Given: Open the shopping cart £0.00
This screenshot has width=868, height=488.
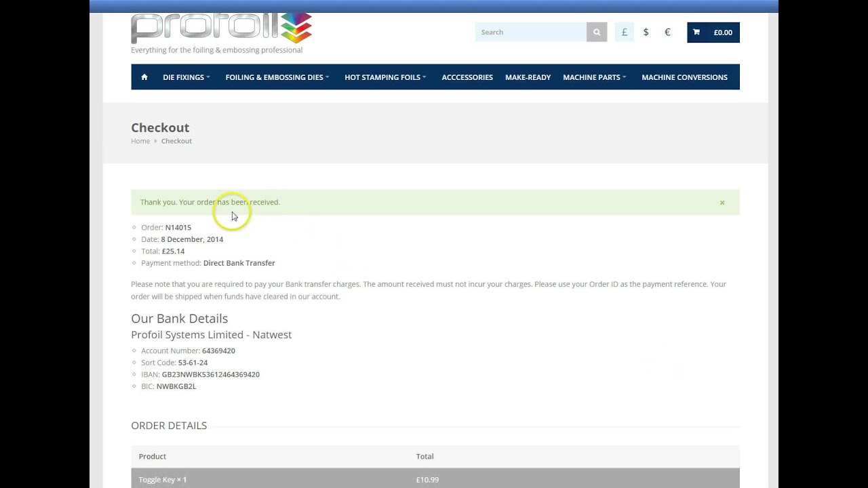Looking at the screenshot, I should [713, 32].
